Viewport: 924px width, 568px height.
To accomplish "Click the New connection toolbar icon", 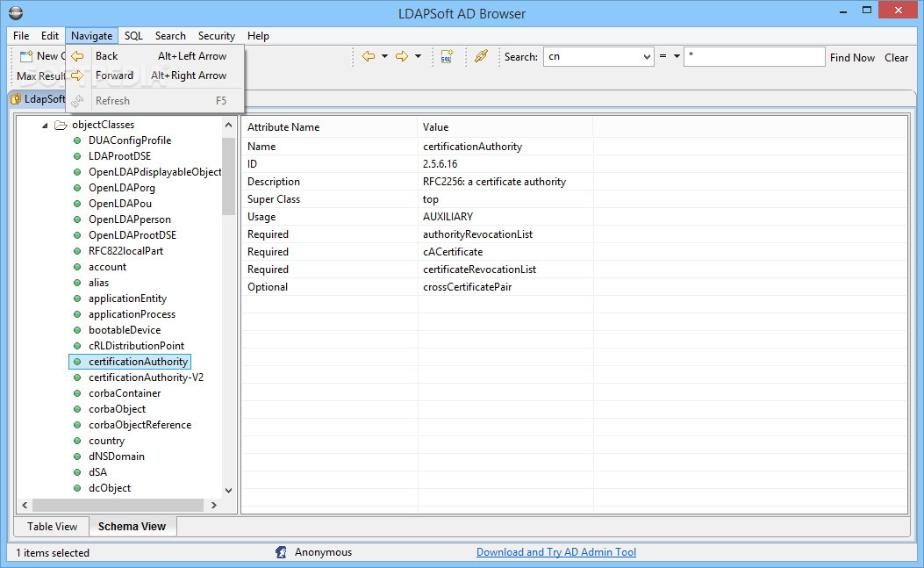I will (x=26, y=56).
